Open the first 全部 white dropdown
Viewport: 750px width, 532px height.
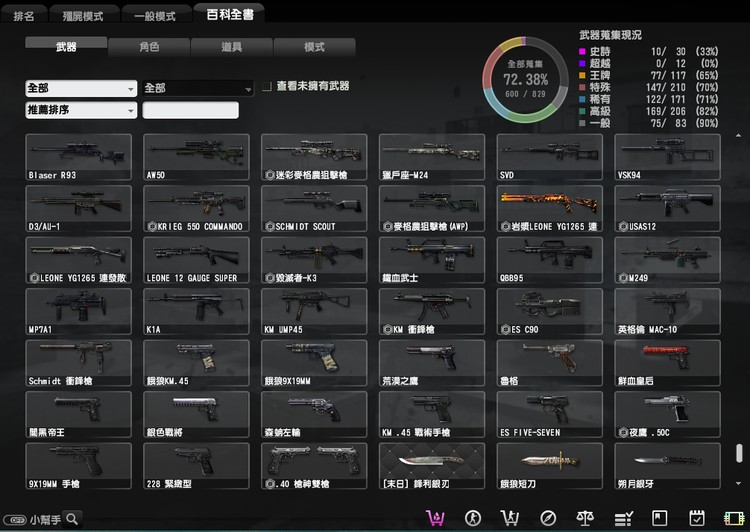[x=81, y=89]
